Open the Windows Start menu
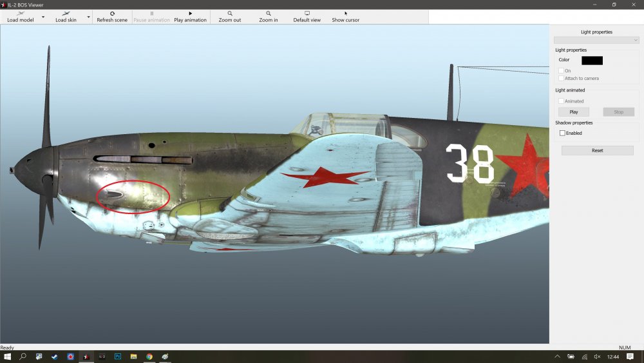This screenshot has width=644, height=363. click(x=7, y=357)
